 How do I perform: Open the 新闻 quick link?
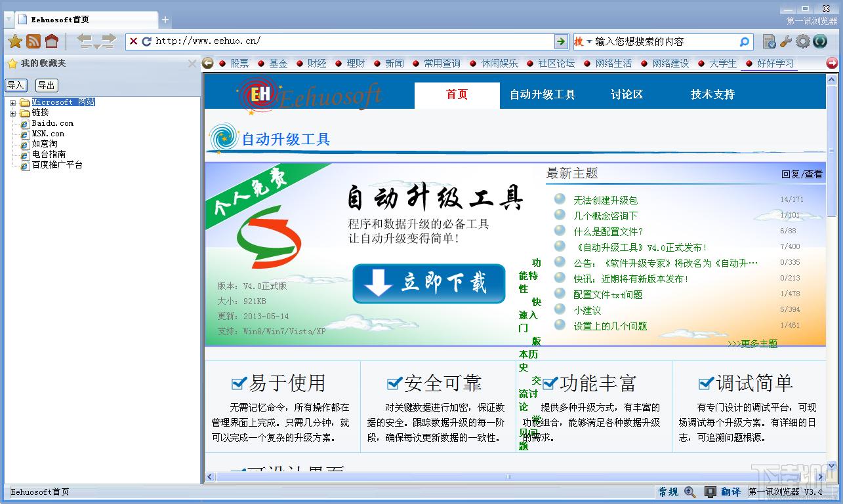(394, 64)
